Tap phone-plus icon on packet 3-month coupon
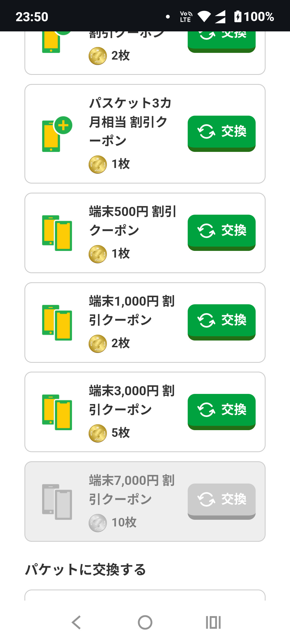 tap(57, 134)
